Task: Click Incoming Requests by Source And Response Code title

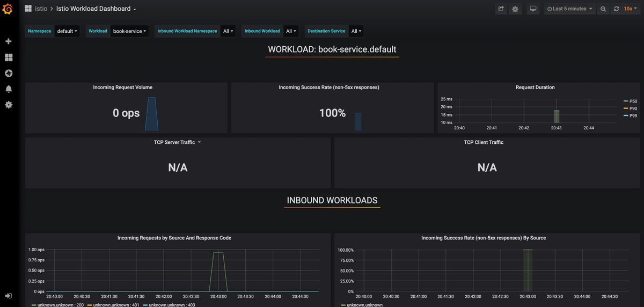Action: tap(174, 238)
